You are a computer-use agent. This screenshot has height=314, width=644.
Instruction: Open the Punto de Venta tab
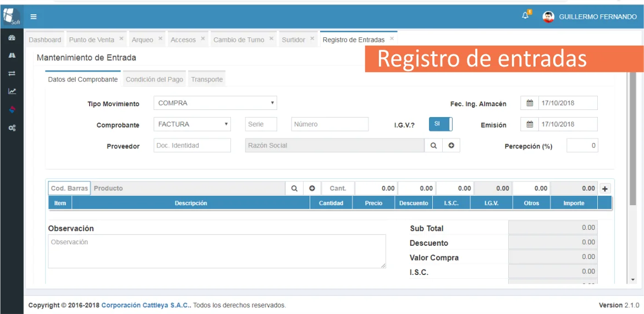(x=92, y=40)
